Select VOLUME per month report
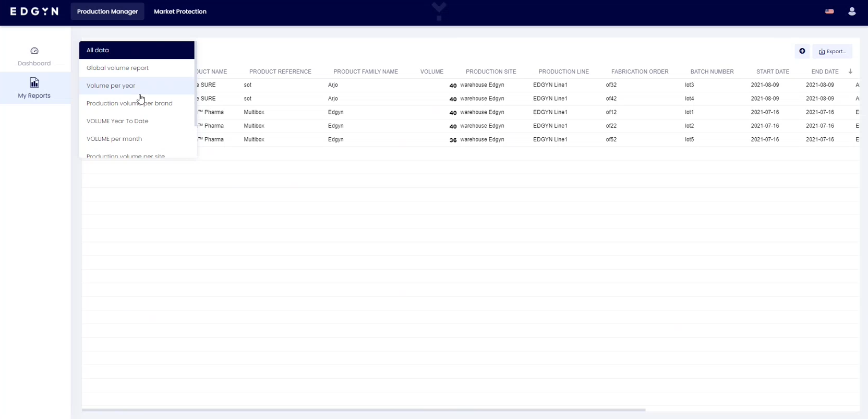This screenshot has height=419, width=868. [137, 139]
